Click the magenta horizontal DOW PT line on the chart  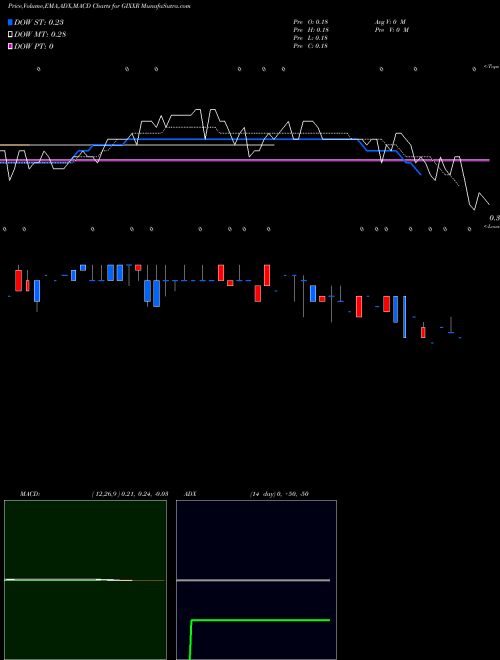(245, 160)
